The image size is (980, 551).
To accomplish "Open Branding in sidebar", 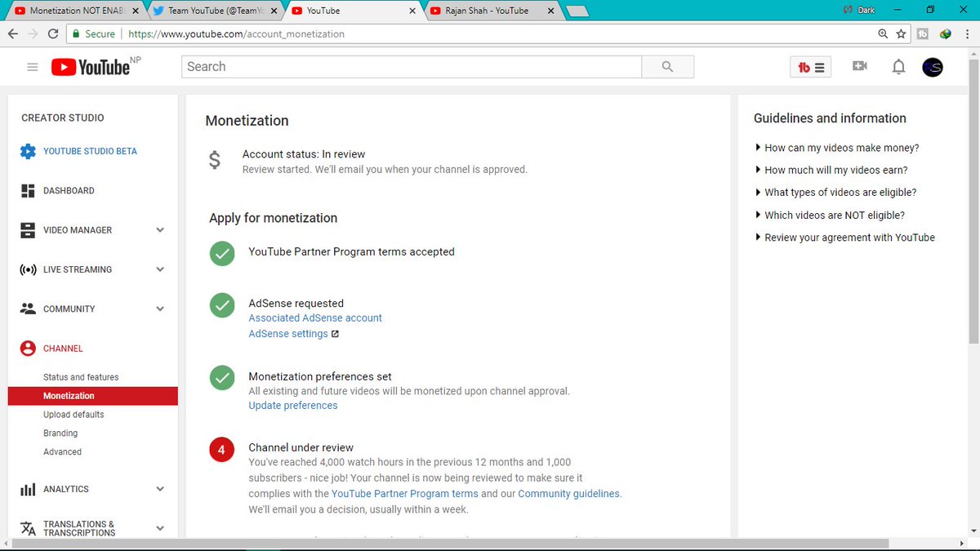I will point(60,433).
